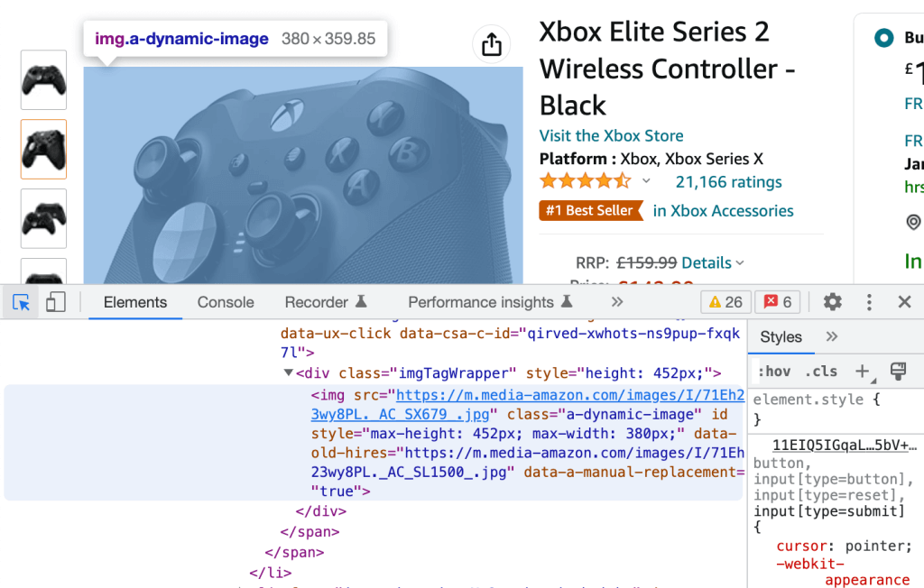Open the 26 warnings badge
The width and height of the screenshot is (924, 588).
725,302
